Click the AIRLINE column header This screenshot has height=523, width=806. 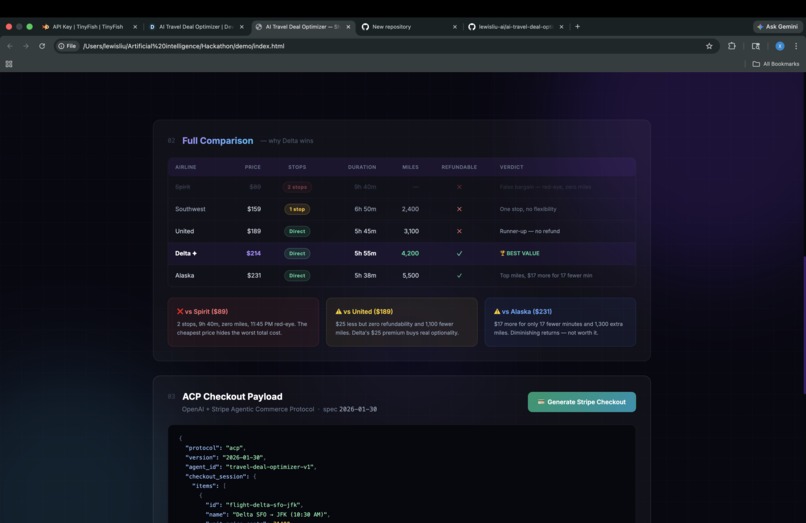(186, 167)
